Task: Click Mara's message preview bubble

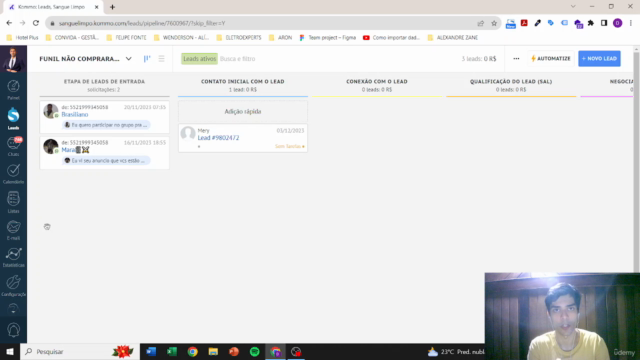Action: coord(107,161)
